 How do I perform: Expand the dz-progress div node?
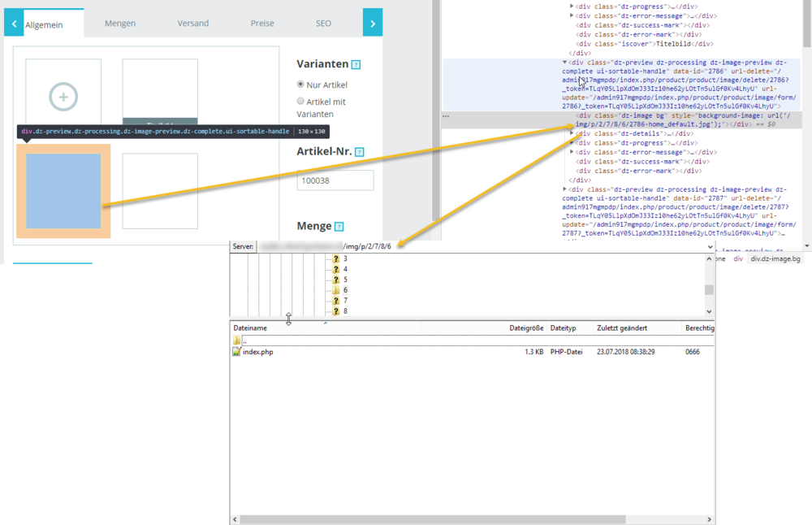point(571,7)
